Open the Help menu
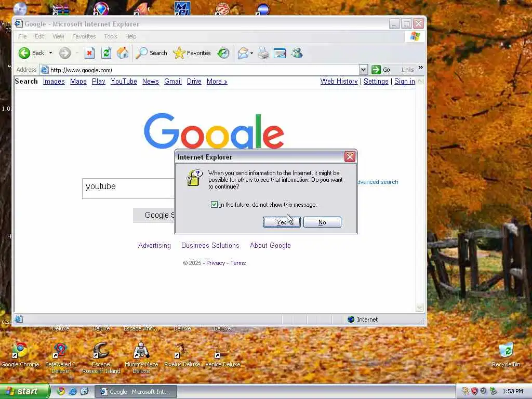532x399 pixels. (x=130, y=36)
